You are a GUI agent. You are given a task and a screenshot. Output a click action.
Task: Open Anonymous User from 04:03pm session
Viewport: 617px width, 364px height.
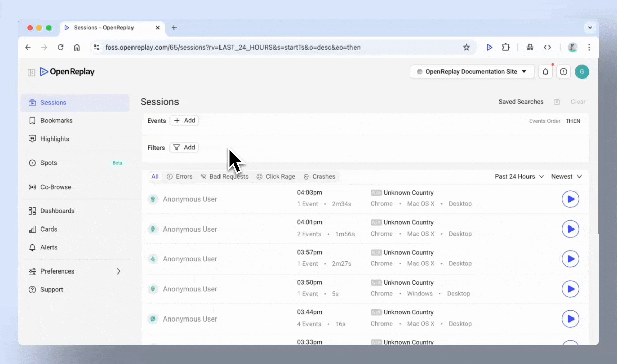(190, 199)
